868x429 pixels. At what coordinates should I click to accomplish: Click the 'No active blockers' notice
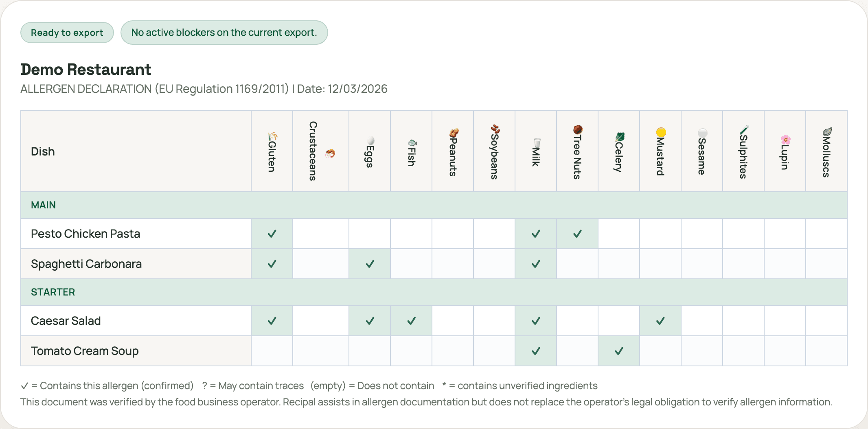224,32
